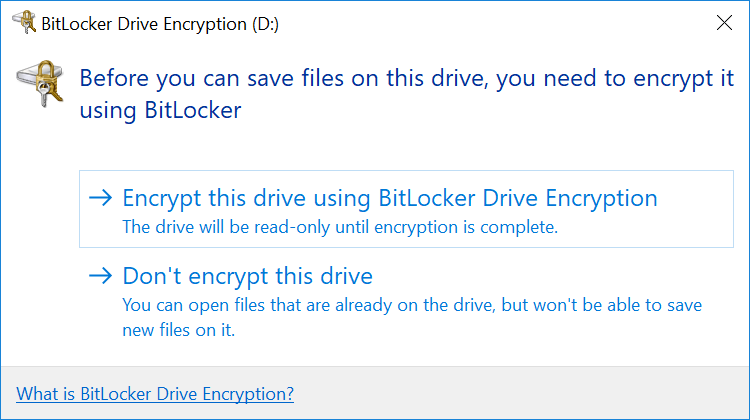Click the new files on it text line
750x420 pixels.
pos(179,330)
